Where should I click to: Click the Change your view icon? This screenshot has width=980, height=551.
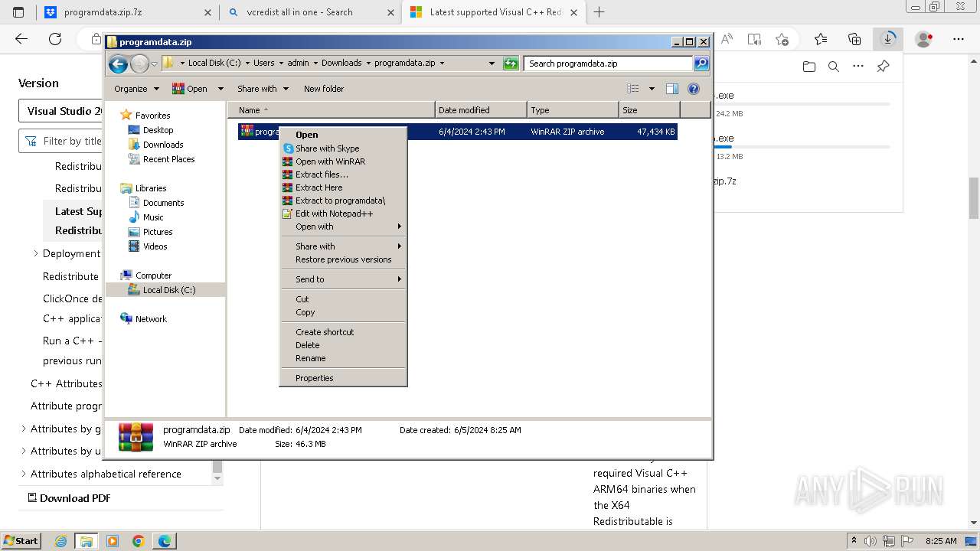[x=633, y=89]
